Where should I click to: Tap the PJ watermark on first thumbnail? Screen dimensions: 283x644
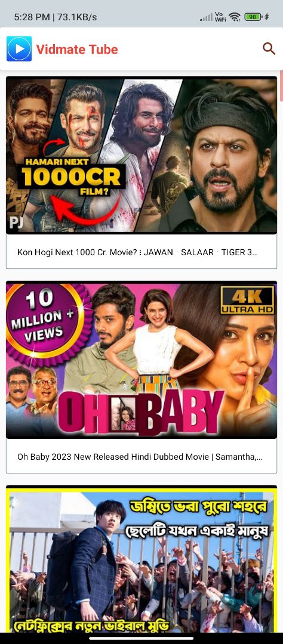[16, 222]
